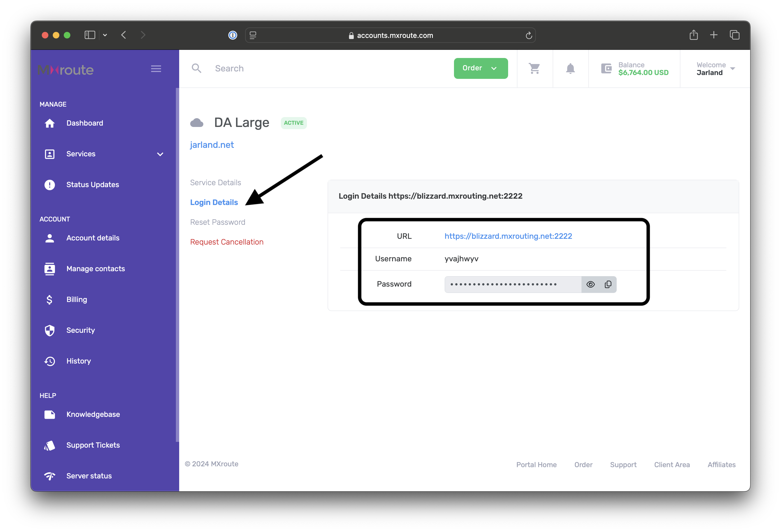Open notifications bell
Screen dimensions: 781x532
[570, 68]
